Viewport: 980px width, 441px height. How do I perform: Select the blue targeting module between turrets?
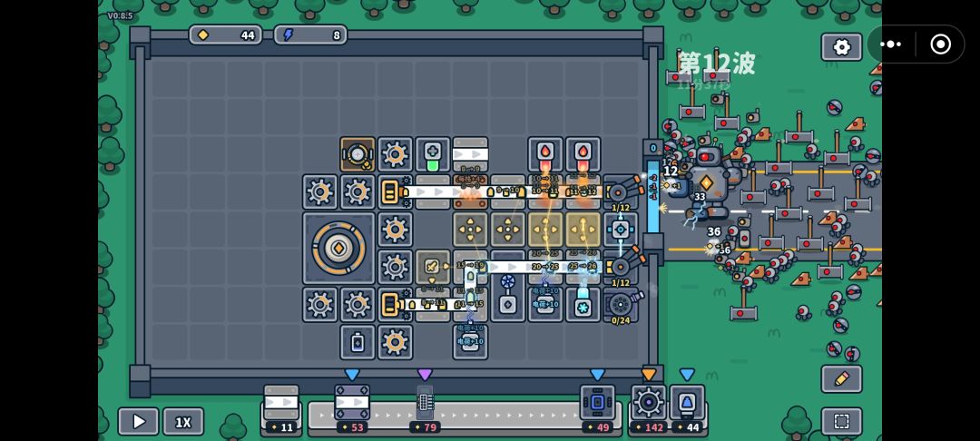[621, 230]
